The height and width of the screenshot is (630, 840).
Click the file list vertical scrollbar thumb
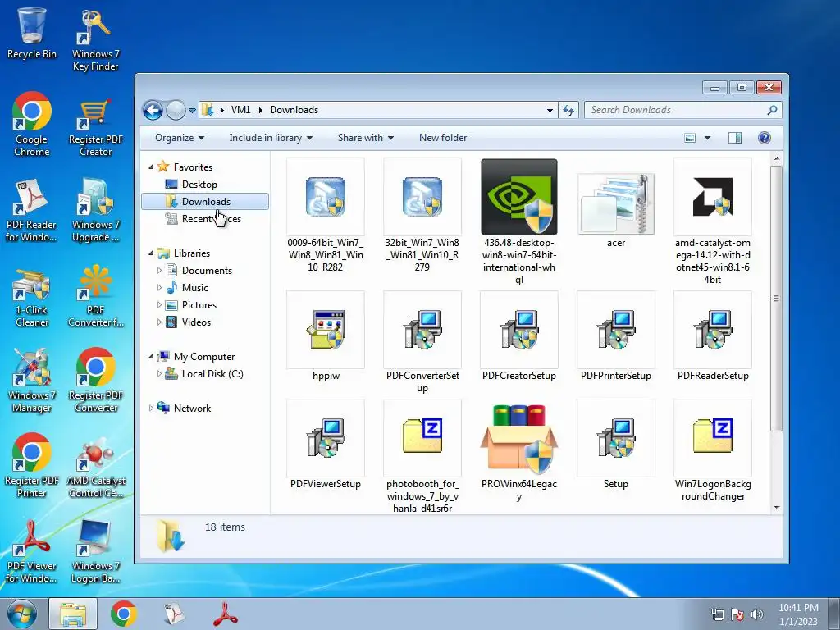click(x=776, y=298)
